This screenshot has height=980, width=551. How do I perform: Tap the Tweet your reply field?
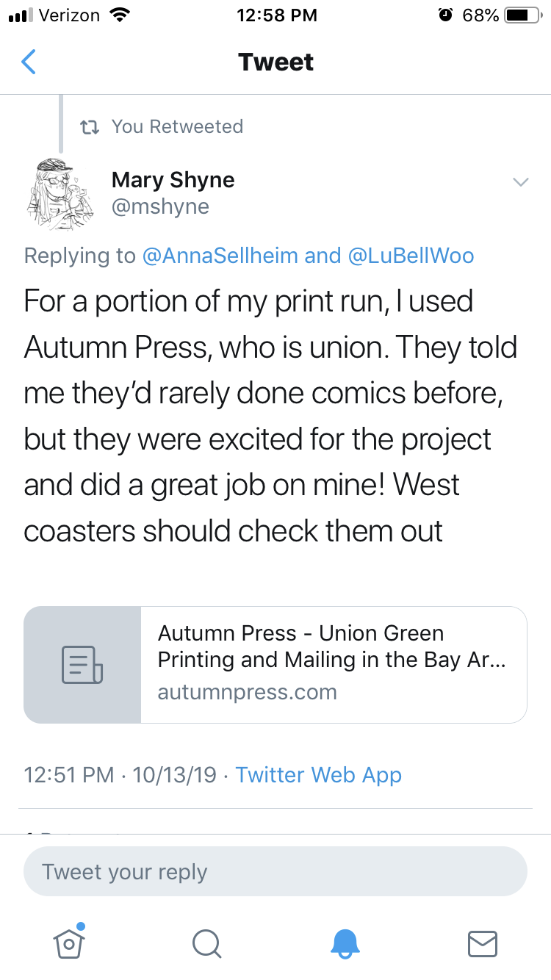point(275,872)
